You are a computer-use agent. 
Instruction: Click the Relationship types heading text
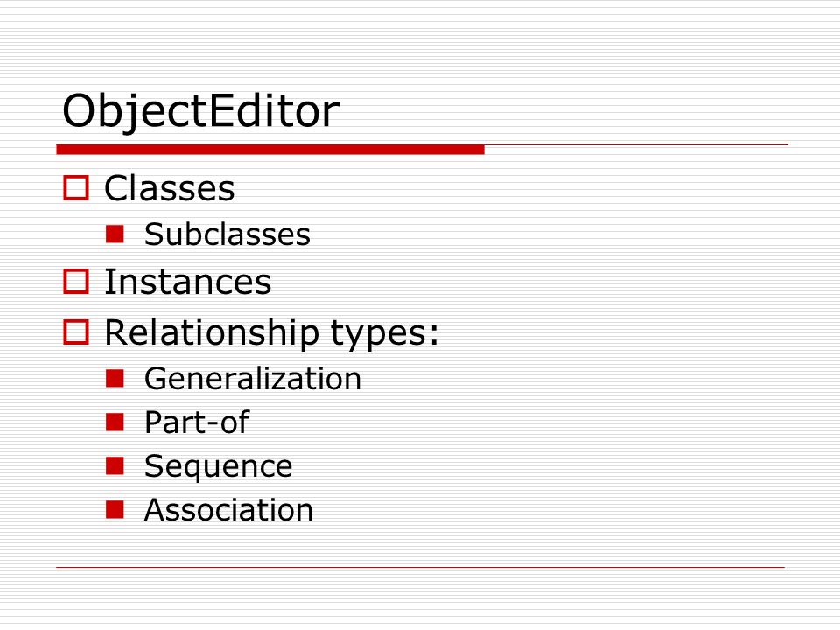pyautogui.click(x=271, y=333)
